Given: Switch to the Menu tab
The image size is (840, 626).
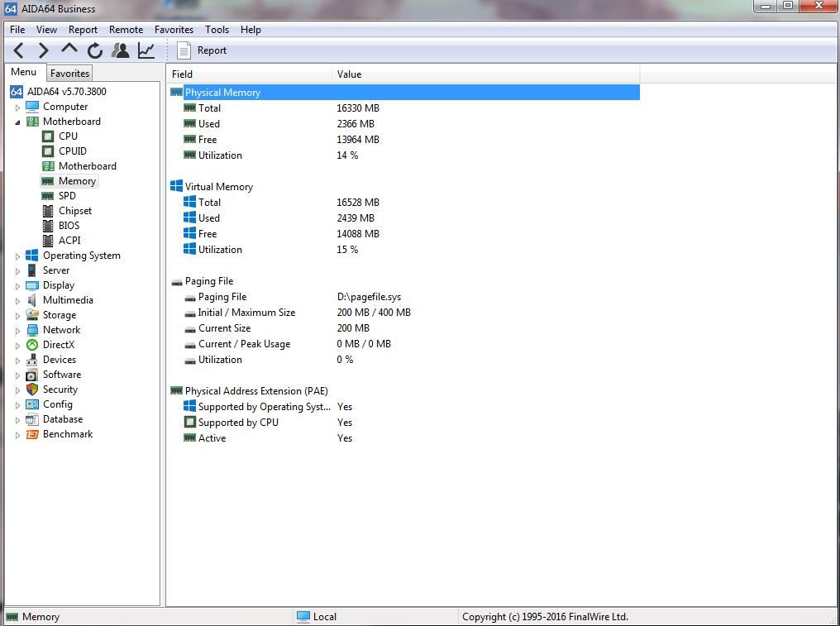Looking at the screenshot, I should tap(24, 72).
